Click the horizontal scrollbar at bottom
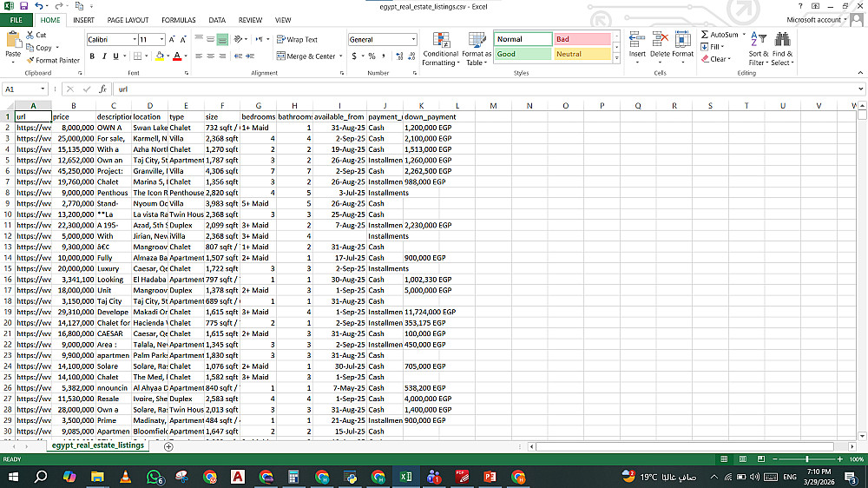Screen dimensions: 868x488 pyautogui.click(x=686, y=446)
